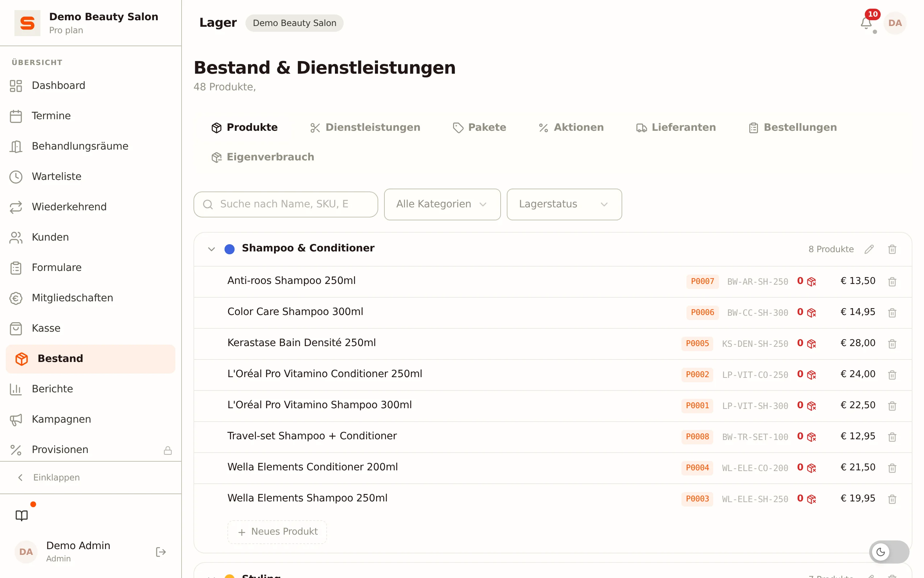The height and width of the screenshot is (578, 924).
Task: Open Travel-set Shampoo + Conditioner row
Action: click(x=553, y=437)
